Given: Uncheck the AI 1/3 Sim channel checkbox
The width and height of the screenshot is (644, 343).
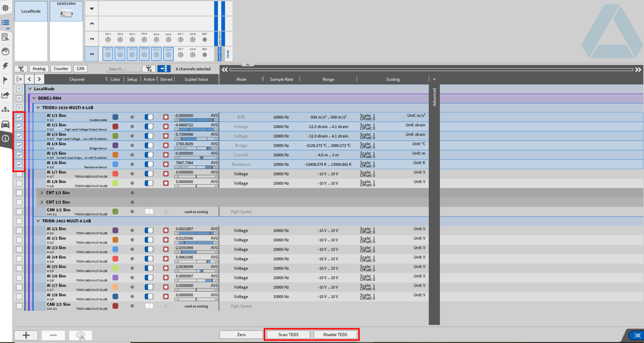Looking at the screenshot, I should click(19, 136).
